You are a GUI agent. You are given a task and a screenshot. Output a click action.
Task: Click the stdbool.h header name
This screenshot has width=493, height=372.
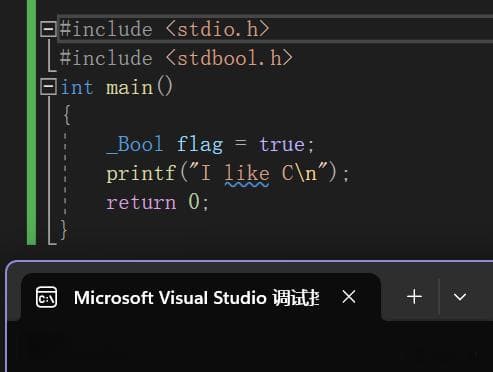click(229, 58)
